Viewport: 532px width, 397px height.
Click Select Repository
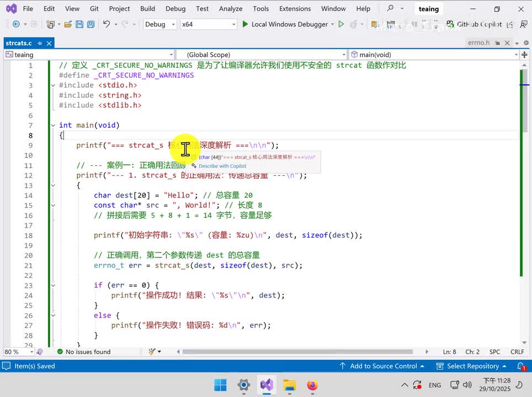click(x=471, y=366)
